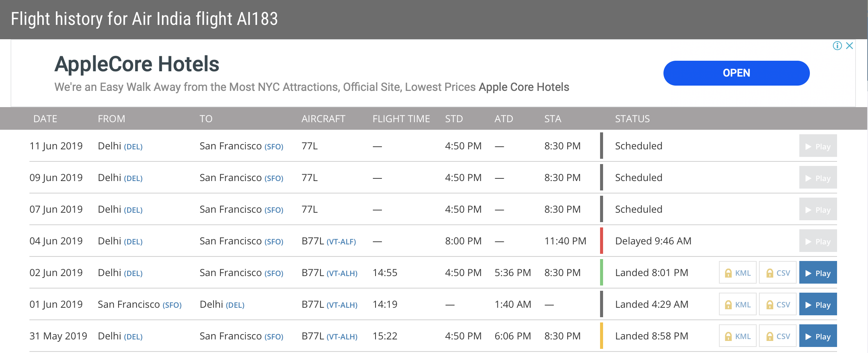
Task: Click the disabled Play button for 04 Jun
Action: click(x=818, y=241)
